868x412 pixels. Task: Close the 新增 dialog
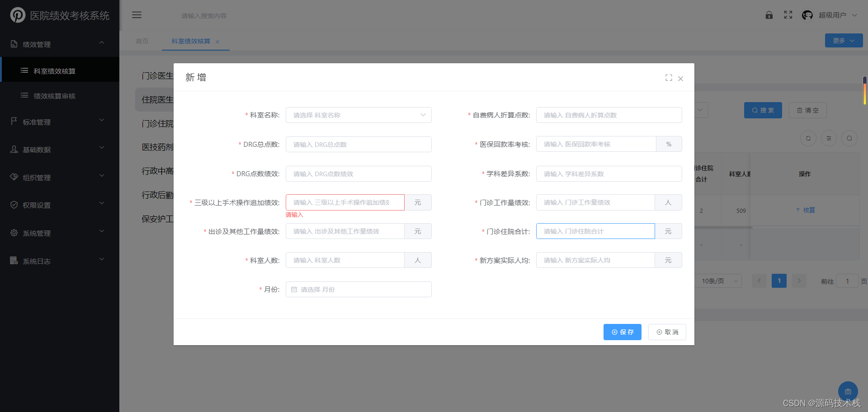click(680, 78)
